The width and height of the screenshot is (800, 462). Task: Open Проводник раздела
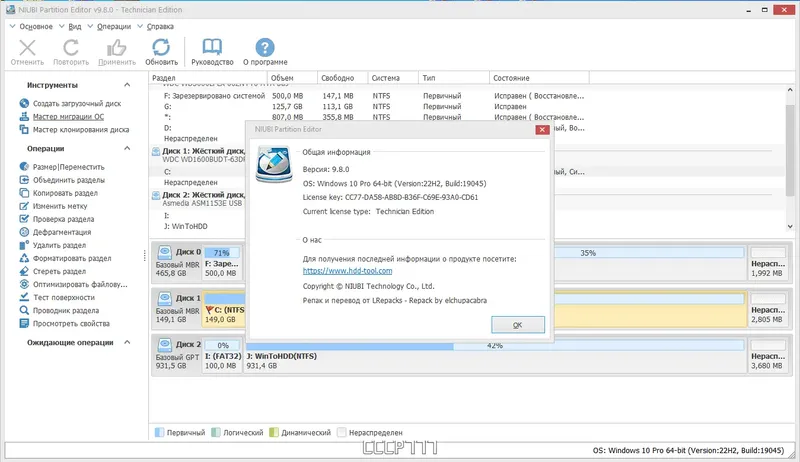66,311
